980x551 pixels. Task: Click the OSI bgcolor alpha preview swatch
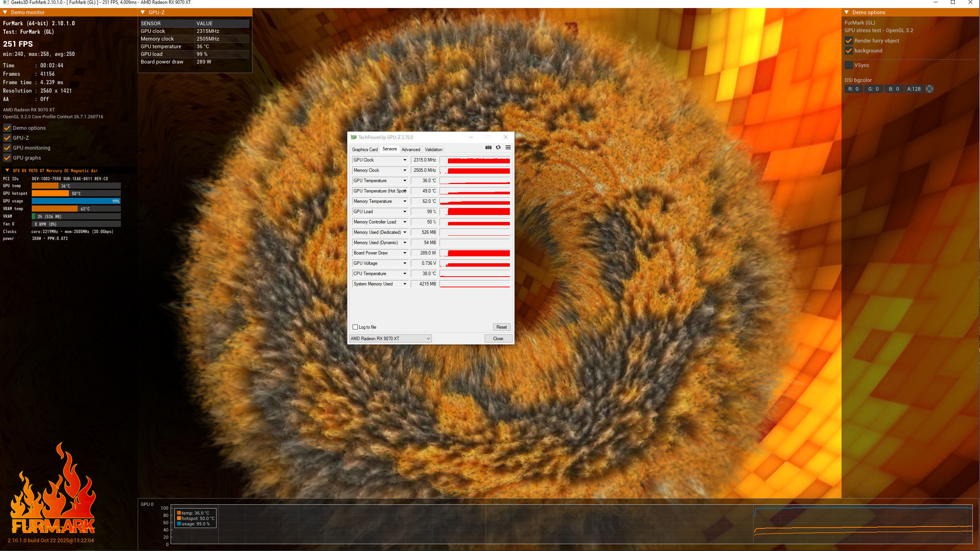[930, 89]
